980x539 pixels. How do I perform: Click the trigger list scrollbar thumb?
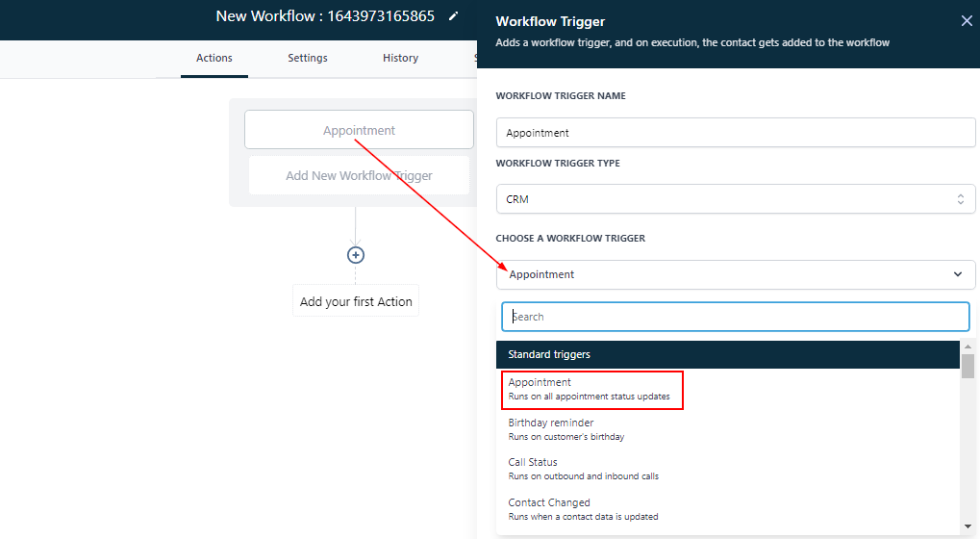click(967, 366)
